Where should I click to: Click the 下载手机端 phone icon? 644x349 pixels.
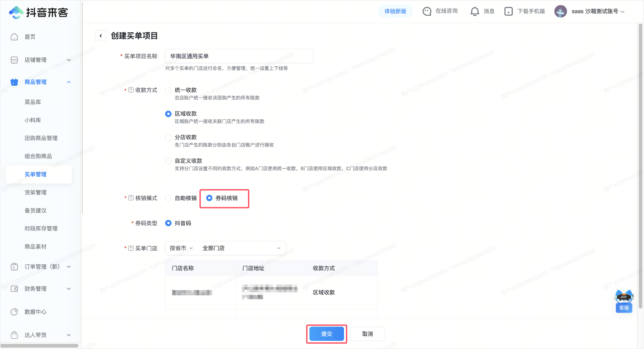click(508, 11)
